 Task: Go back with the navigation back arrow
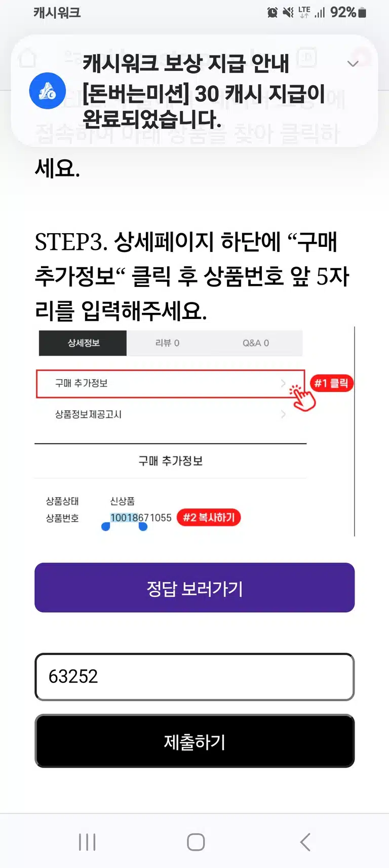304,842
